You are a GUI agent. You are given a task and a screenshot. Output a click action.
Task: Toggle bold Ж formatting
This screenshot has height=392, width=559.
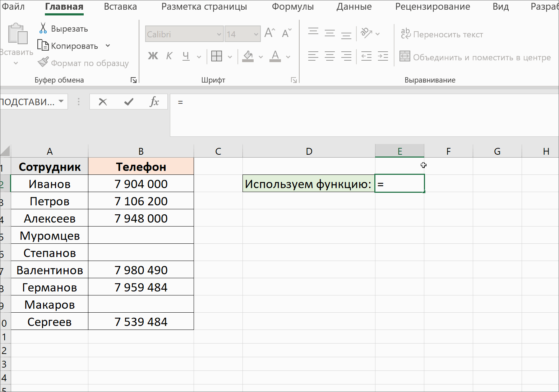pos(153,56)
